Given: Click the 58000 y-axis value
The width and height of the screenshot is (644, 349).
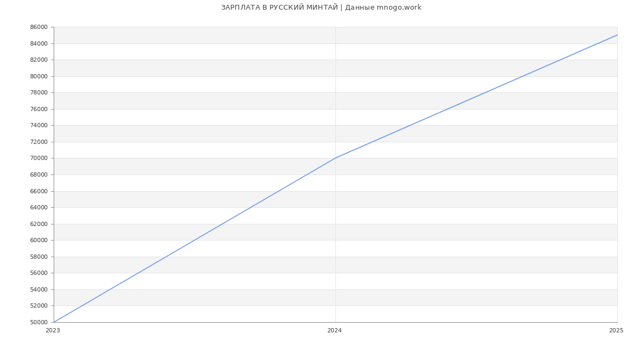Looking at the screenshot, I should click(39, 257).
